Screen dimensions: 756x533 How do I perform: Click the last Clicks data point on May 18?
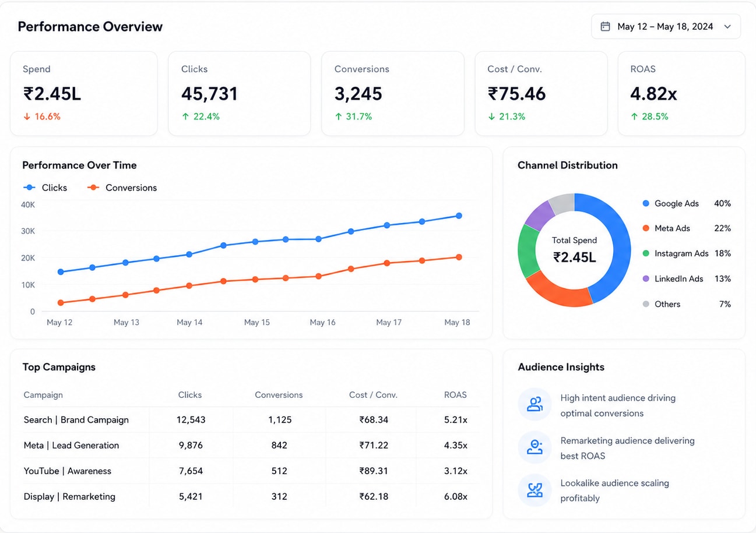(x=459, y=216)
